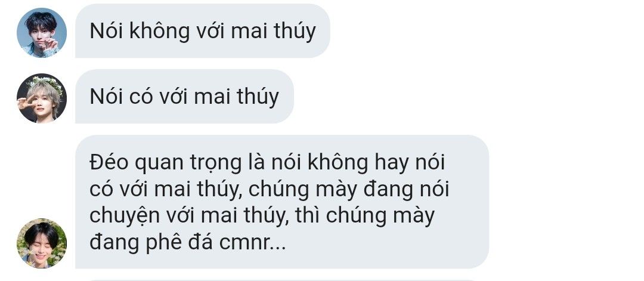Image resolution: width=644 pixels, height=281 pixels.
Task: Click the line "có với mai thúy, chúng mày đang nói"
Action: 269,190
